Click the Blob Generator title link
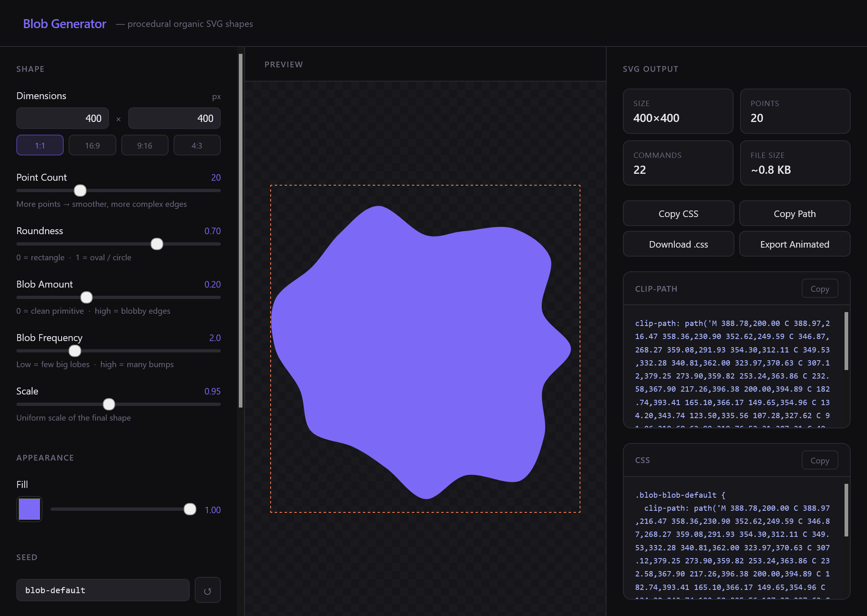The width and height of the screenshot is (867, 616). coord(64,24)
